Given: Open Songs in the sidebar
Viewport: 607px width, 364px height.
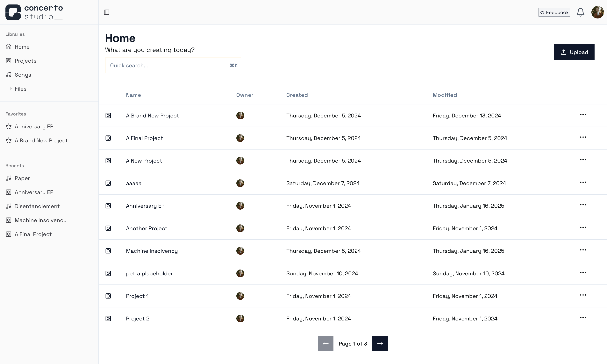Looking at the screenshot, I should (23, 75).
